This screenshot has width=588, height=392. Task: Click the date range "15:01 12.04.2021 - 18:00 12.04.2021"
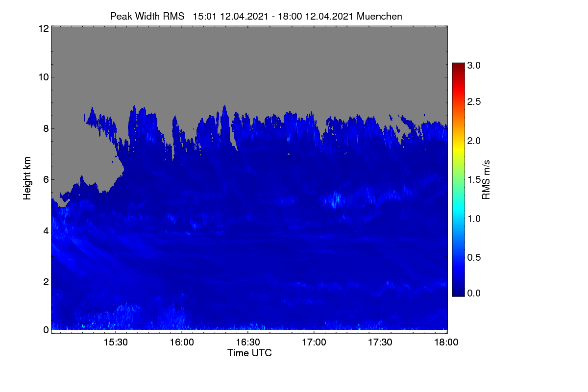274,16
